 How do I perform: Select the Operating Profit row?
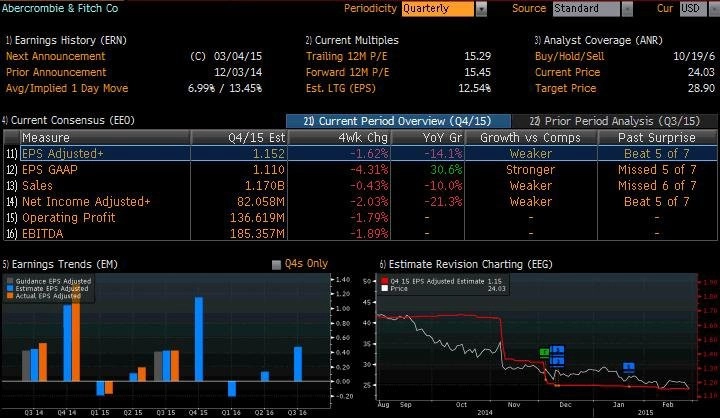click(x=360, y=218)
